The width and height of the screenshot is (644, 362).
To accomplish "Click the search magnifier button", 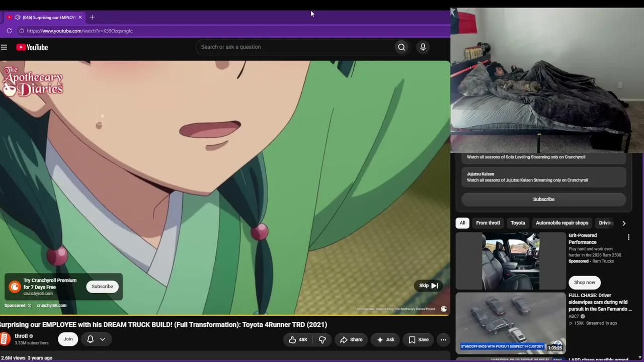I will coord(401,47).
